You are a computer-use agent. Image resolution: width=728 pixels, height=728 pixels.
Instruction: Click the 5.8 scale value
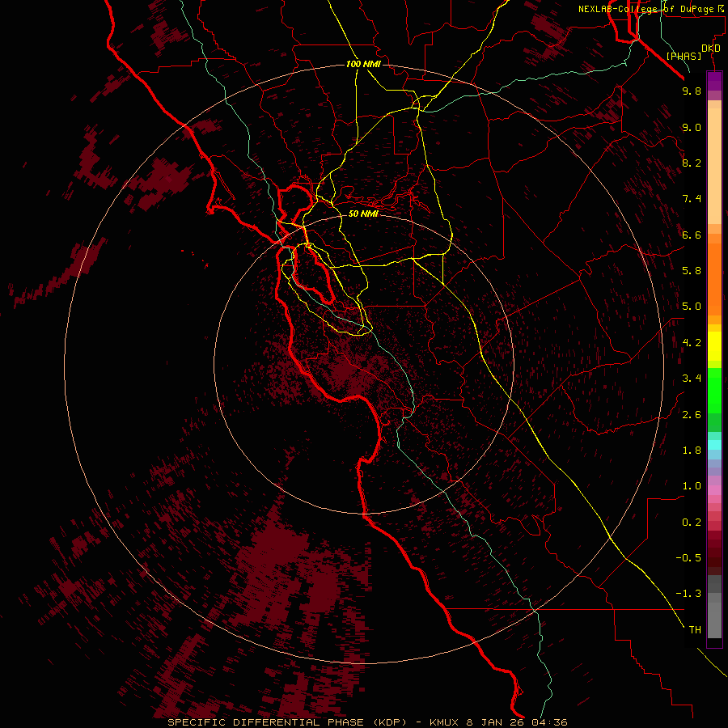coord(692,271)
